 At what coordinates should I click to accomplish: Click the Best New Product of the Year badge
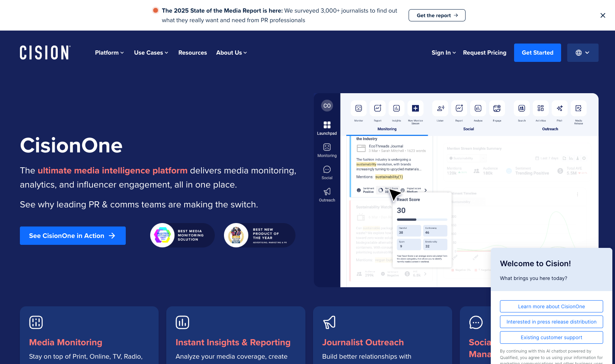260,235
